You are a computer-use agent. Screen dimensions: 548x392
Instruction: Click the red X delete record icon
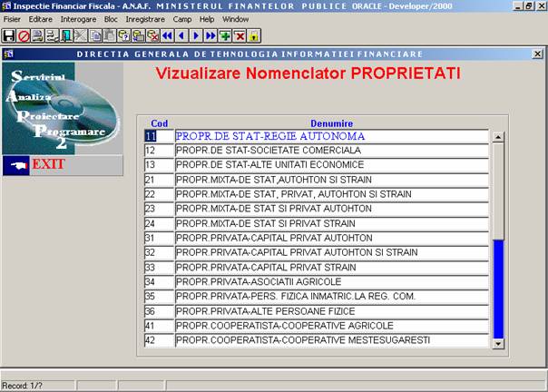(x=240, y=36)
